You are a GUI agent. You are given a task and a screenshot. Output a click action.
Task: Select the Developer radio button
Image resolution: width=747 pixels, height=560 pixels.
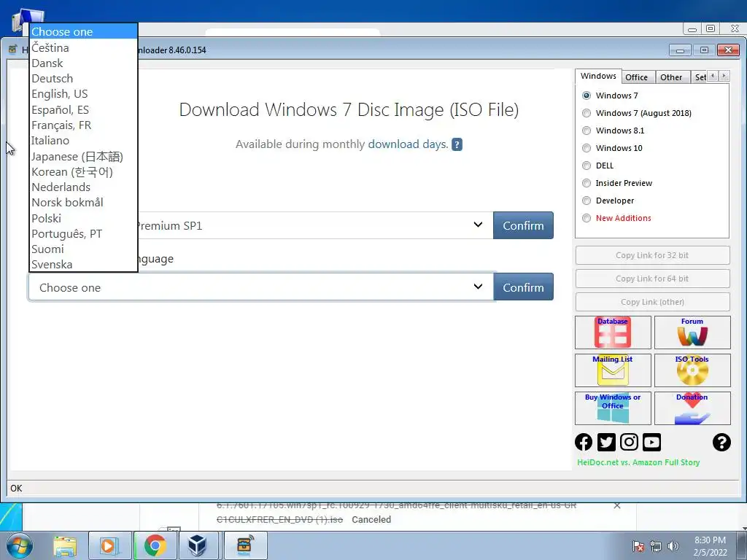587,201
